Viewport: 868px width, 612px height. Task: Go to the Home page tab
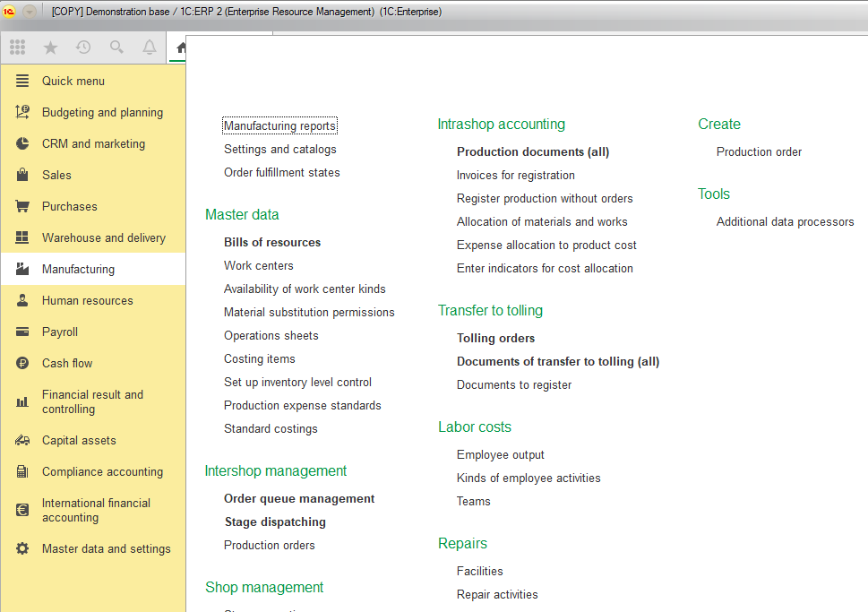(x=180, y=48)
